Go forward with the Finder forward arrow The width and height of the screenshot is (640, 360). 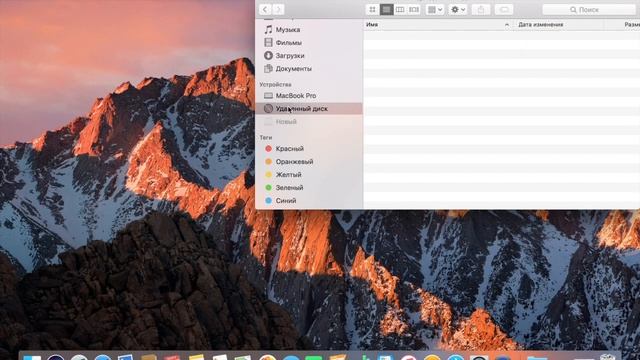pyautogui.click(x=278, y=9)
